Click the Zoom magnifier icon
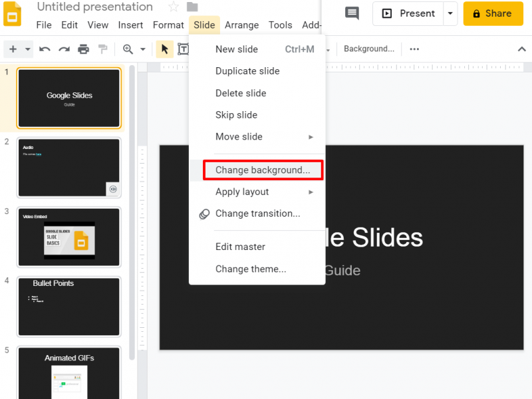The image size is (532, 399). tap(128, 49)
